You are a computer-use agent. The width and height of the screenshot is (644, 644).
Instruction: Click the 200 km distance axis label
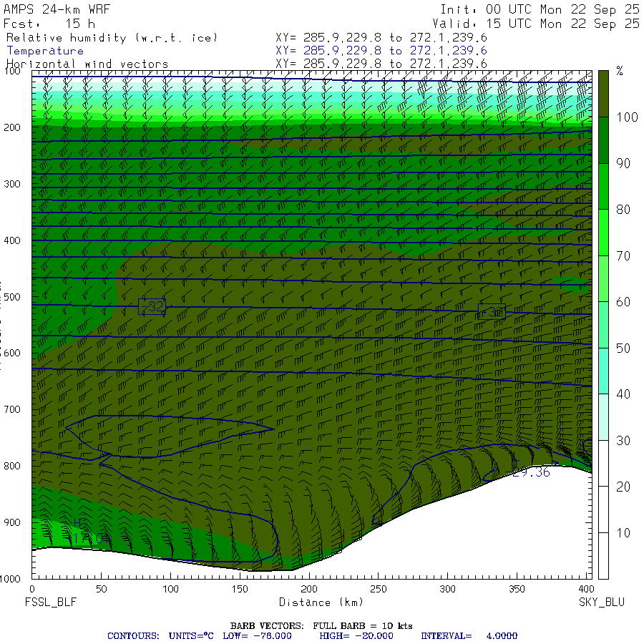(x=309, y=589)
